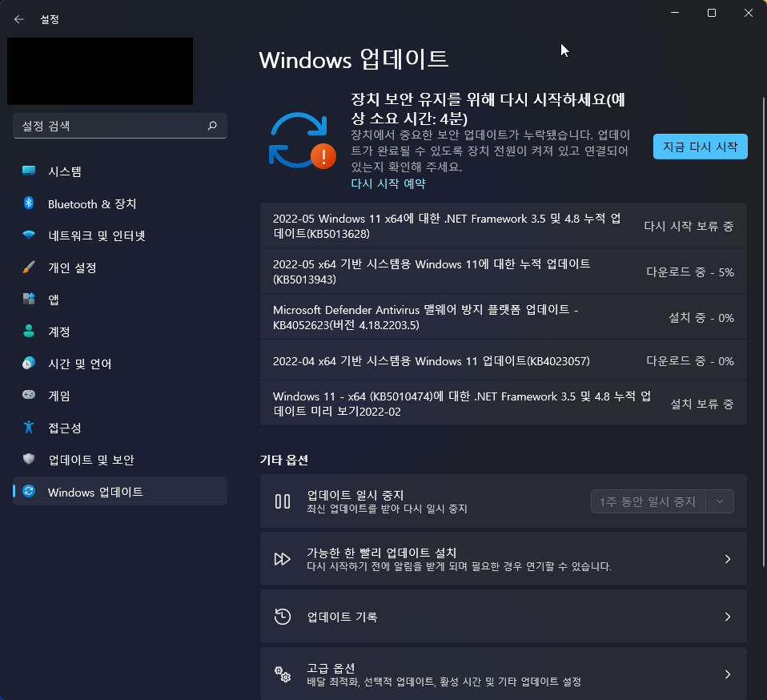This screenshot has height=700, width=767.
Task: Open 계정 settings category label
Action: [58, 332]
